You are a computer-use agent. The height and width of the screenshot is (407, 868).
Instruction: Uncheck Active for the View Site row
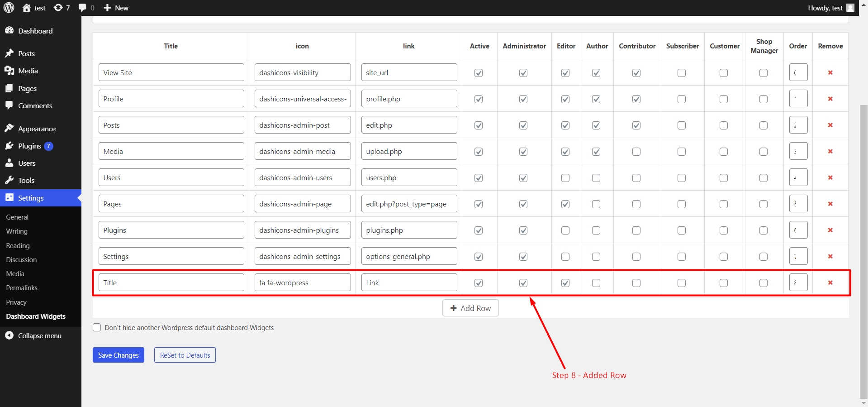pyautogui.click(x=479, y=73)
